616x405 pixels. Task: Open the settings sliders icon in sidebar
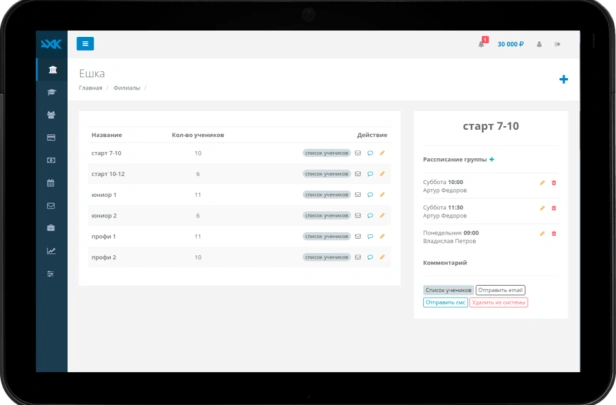coord(51,274)
